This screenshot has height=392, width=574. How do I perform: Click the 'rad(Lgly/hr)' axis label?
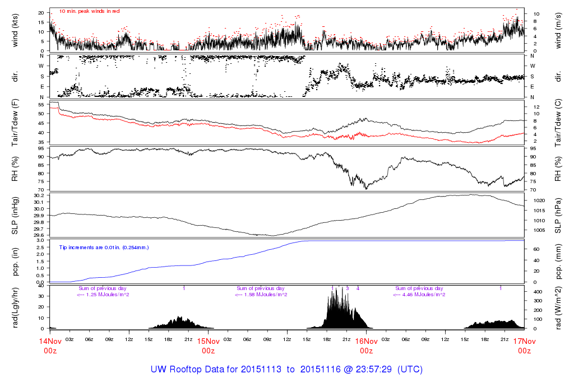(15, 307)
